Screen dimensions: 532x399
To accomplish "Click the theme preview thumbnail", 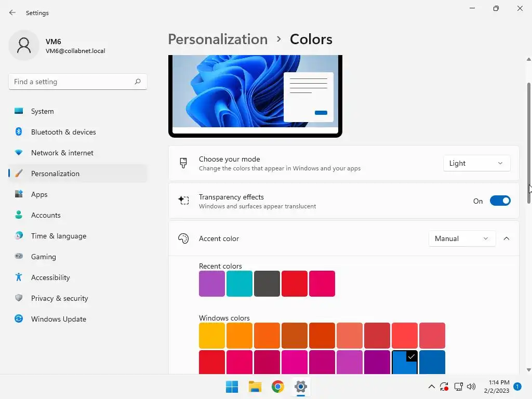I will click(x=255, y=96).
